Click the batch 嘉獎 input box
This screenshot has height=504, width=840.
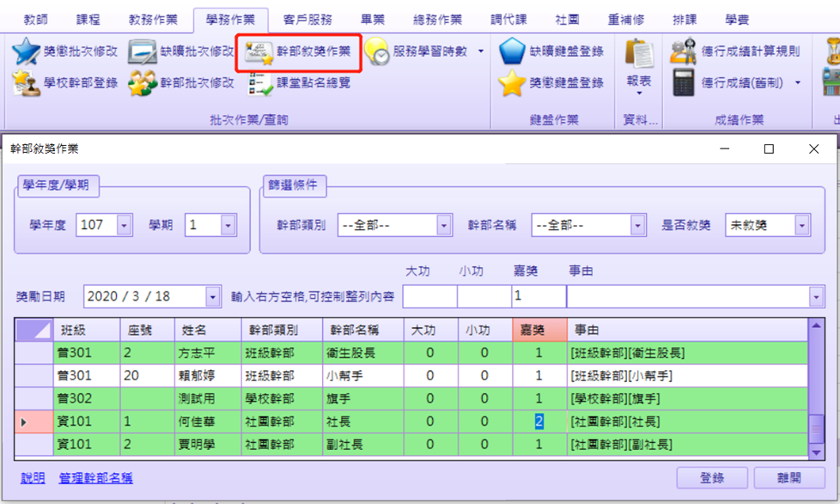[539, 297]
